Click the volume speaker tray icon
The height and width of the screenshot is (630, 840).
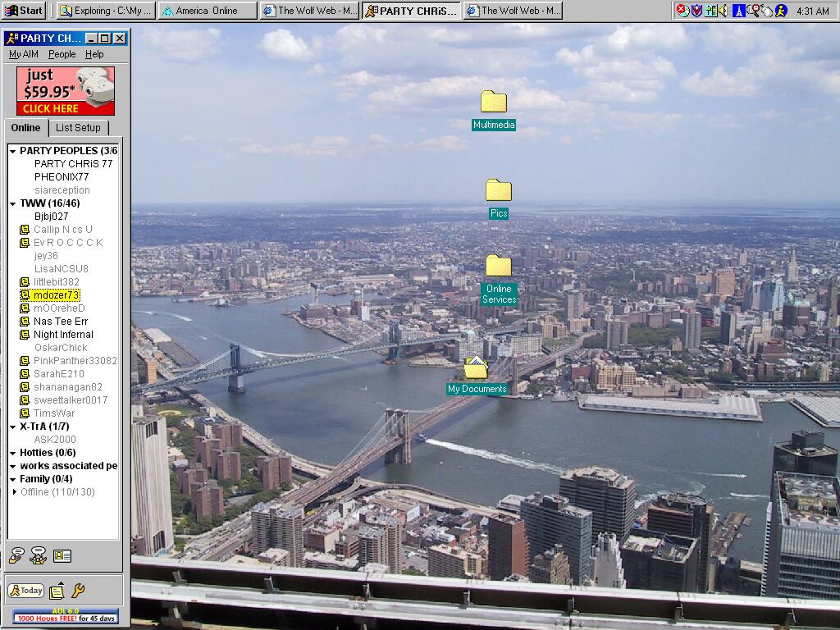[x=723, y=11]
